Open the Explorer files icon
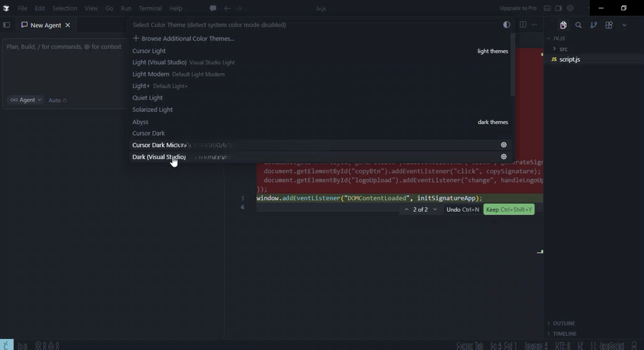Image resolution: width=644 pixels, height=350 pixels. pyautogui.click(x=563, y=25)
